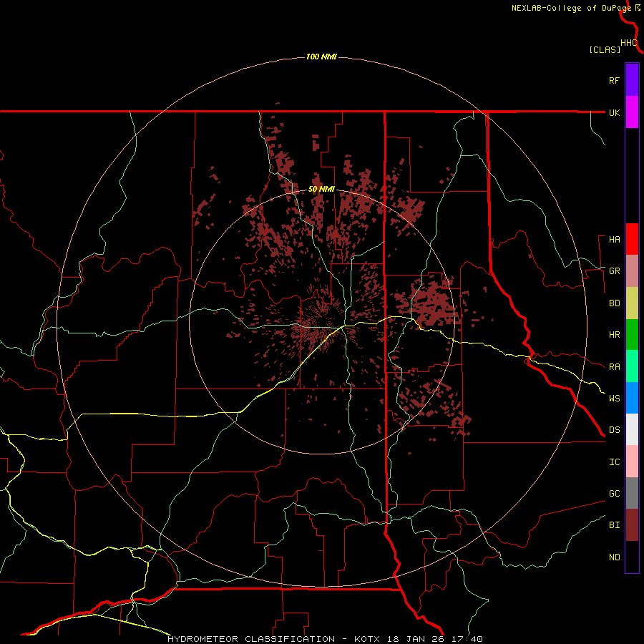644x644 pixels.
Task: Click the GC gray legend color swatch
Action: pos(632,493)
